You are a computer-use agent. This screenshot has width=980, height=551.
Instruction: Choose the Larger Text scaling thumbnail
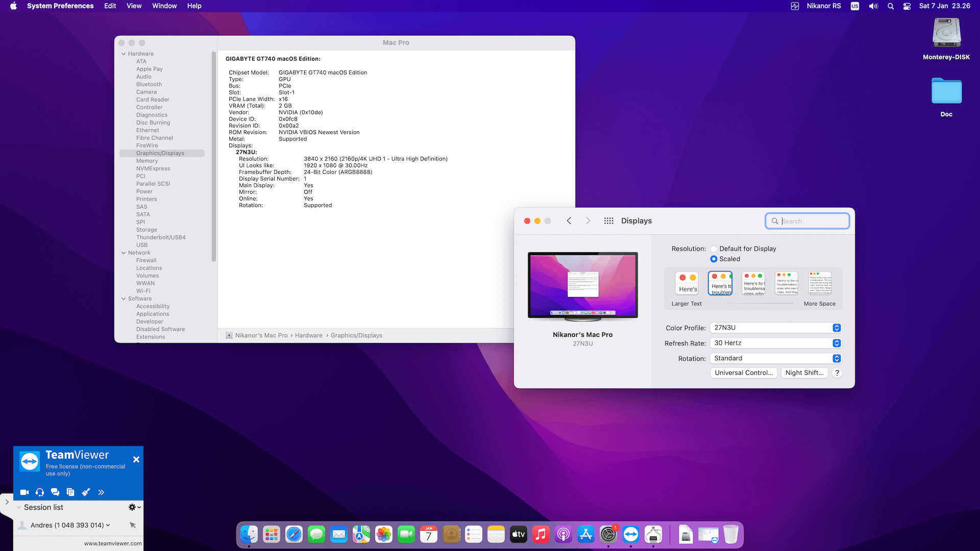pyautogui.click(x=687, y=283)
